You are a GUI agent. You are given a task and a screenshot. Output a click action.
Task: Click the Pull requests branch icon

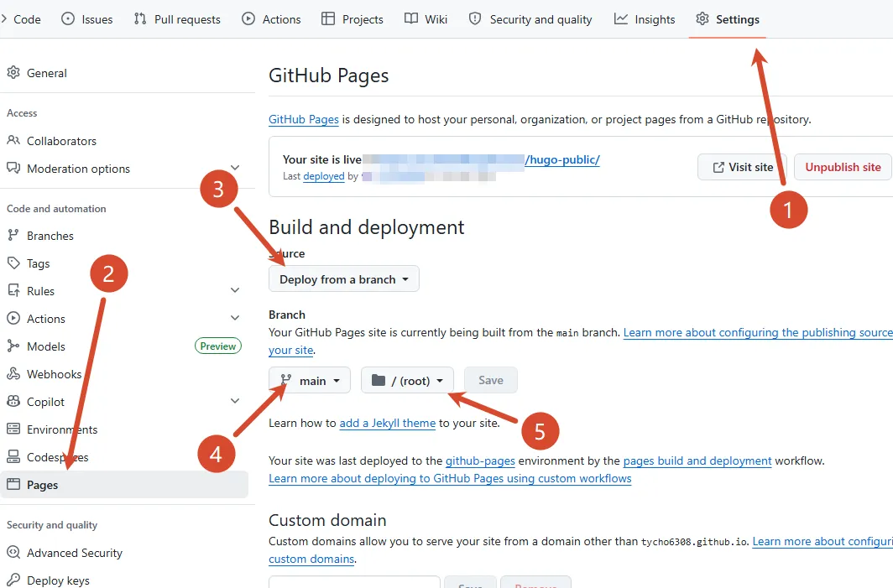click(140, 18)
